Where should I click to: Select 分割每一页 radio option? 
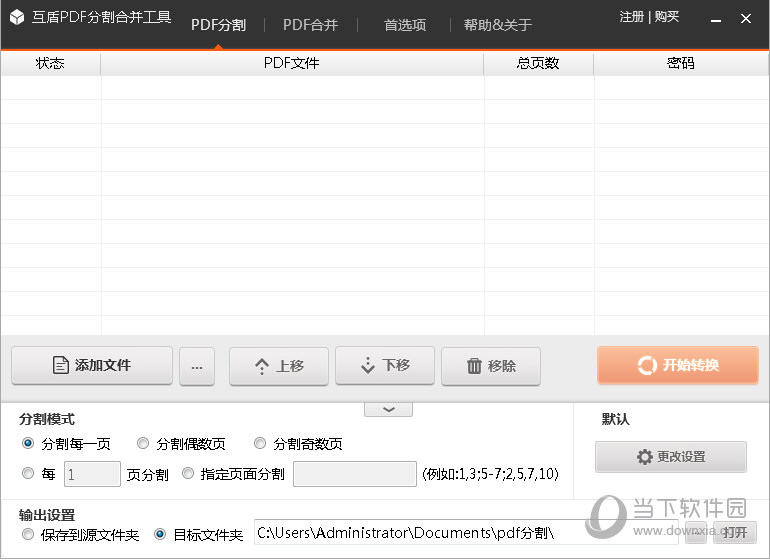click(x=28, y=444)
